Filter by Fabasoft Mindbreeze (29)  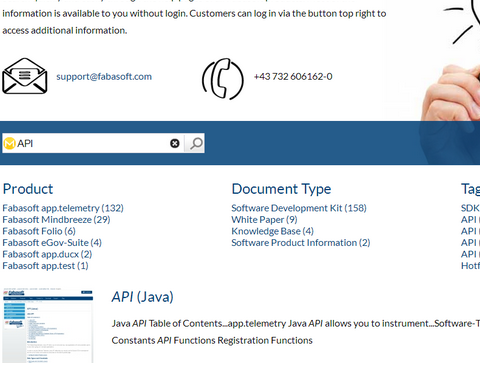point(56,220)
